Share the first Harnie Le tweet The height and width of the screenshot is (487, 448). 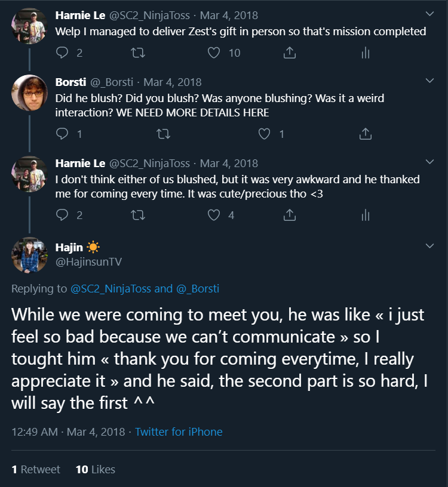290,53
